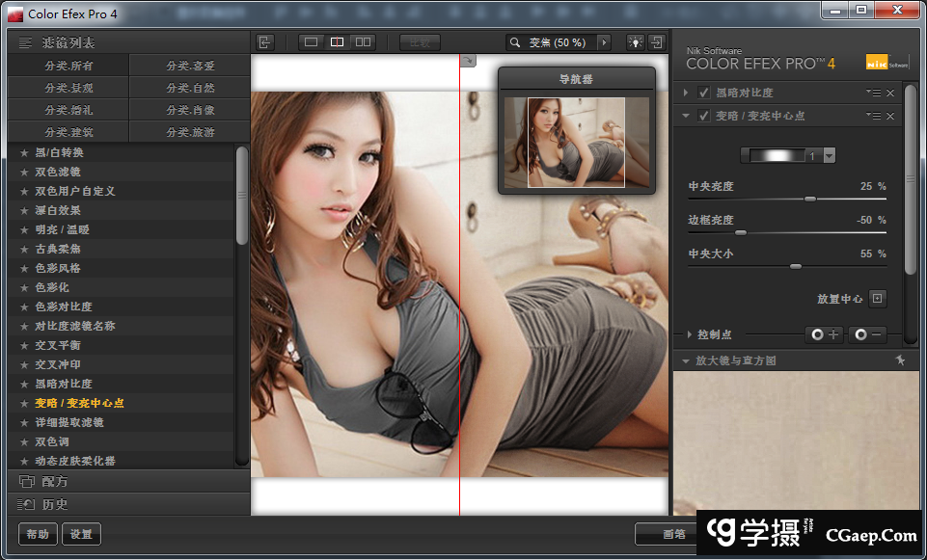Viewport: 927px width, 560px height.
Task: Select the 分类.肖像 category tab
Action: tap(190, 110)
